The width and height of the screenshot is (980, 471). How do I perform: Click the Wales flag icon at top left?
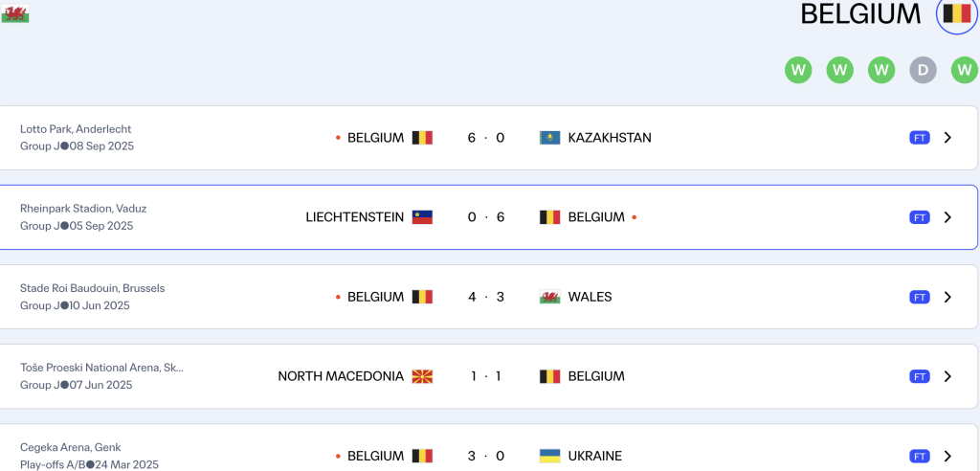(15, 14)
